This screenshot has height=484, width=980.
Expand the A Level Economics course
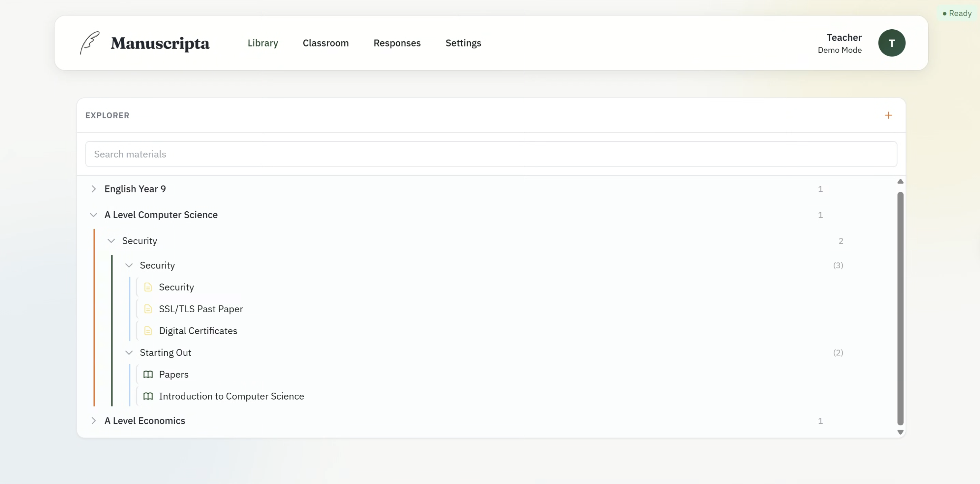94,421
